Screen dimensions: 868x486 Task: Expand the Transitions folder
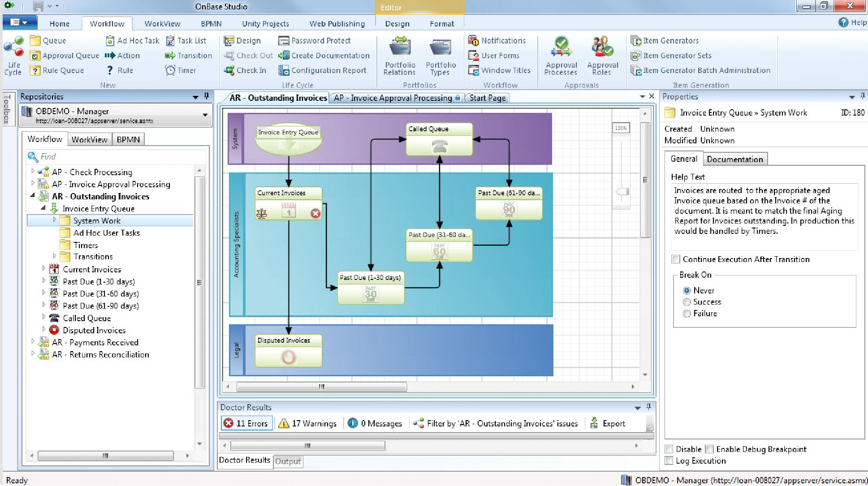pos(54,256)
